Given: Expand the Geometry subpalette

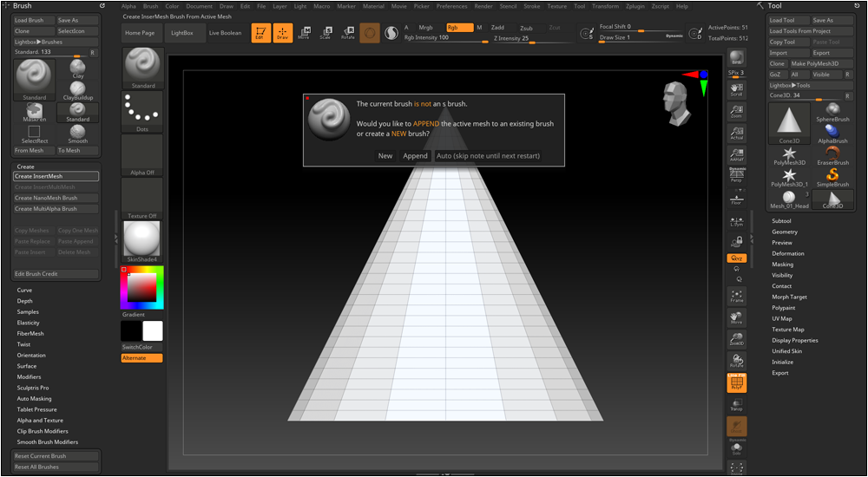Looking at the screenshot, I should coord(785,232).
